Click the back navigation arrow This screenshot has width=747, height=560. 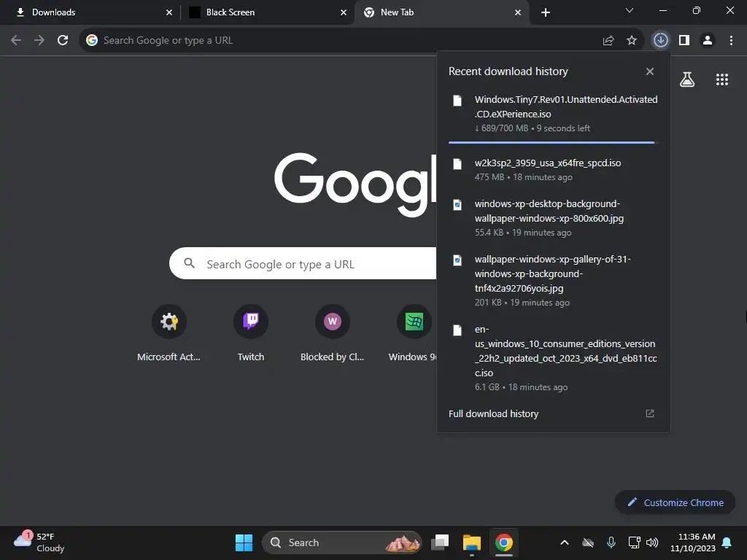16,41
